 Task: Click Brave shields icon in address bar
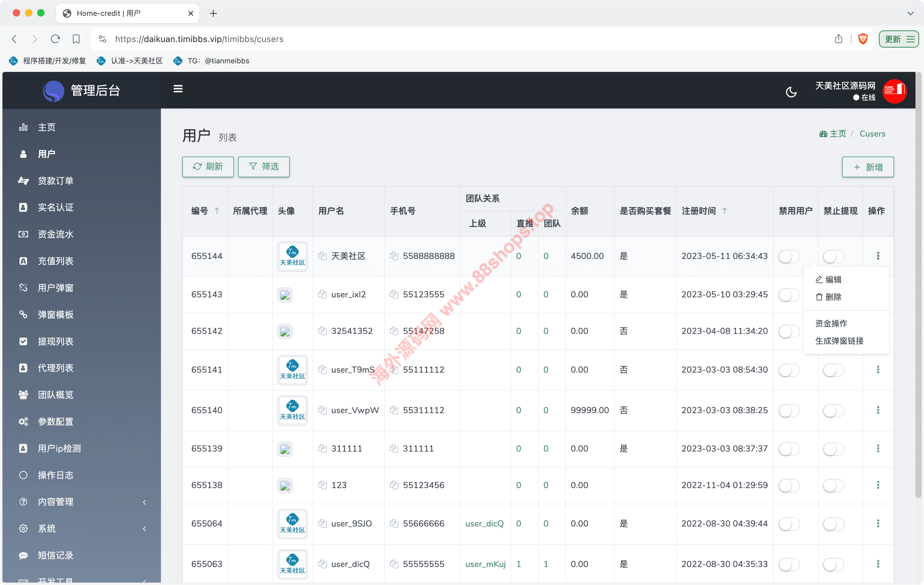tap(863, 39)
